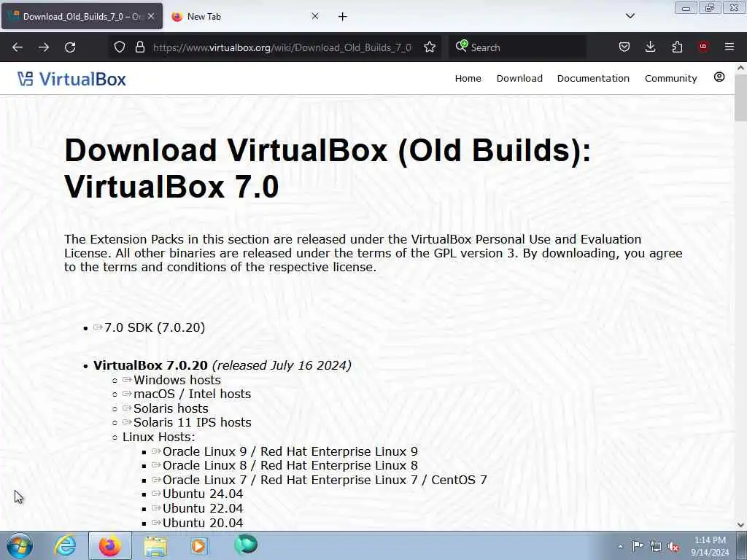The height and width of the screenshot is (560, 747).
Task: Switch to the New Tab tab
Action: pyautogui.click(x=245, y=16)
